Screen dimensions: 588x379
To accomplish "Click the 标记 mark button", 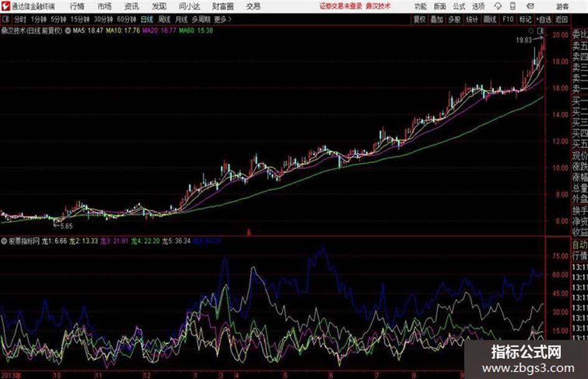I will point(525,19).
